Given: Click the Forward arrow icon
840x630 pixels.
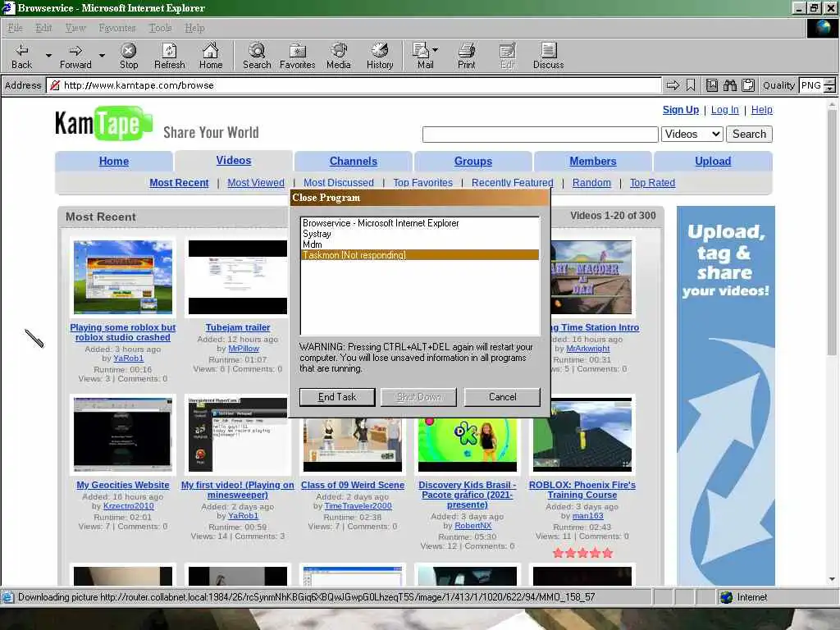Looking at the screenshot, I should 75,56.
